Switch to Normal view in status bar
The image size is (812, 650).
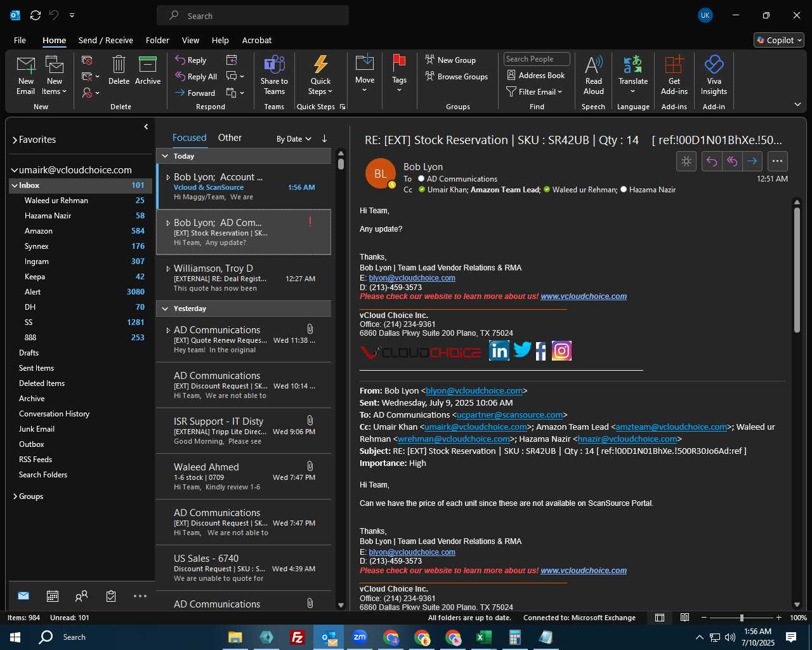[660, 618]
